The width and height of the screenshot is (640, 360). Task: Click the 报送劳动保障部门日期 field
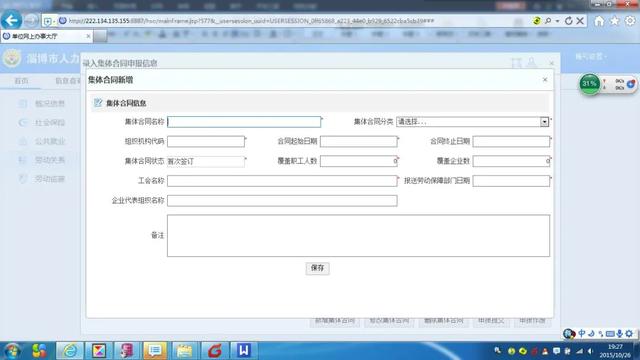click(x=511, y=181)
